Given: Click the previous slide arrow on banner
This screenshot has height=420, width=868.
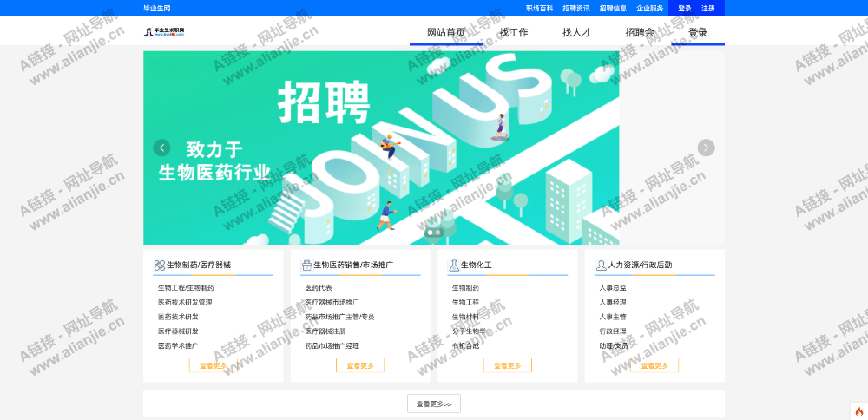Looking at the screenshot, I should 161,148.
